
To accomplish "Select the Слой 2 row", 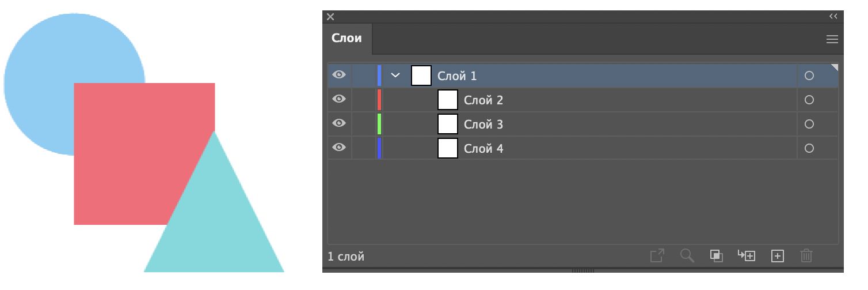I will [x=576, y=100].
